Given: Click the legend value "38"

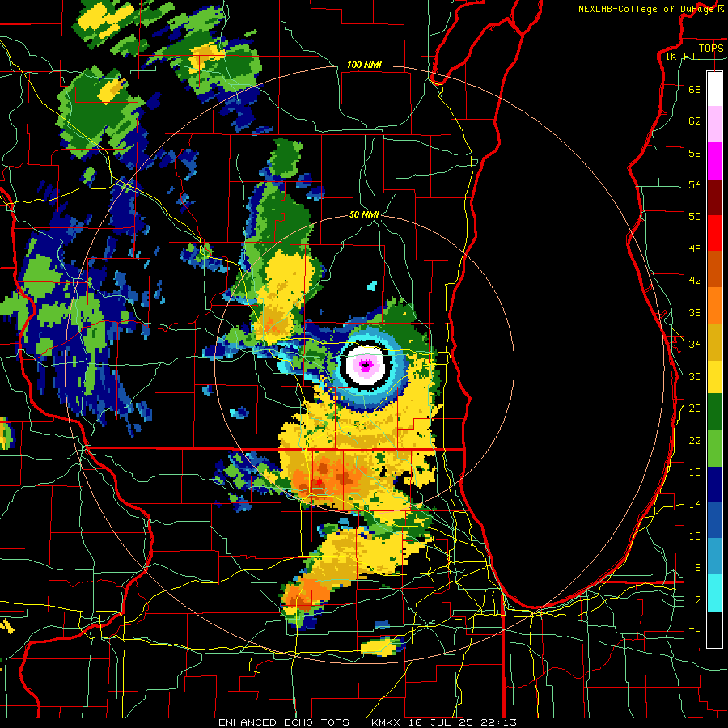Looking at the screenshot, I should [x=695, y=312].
